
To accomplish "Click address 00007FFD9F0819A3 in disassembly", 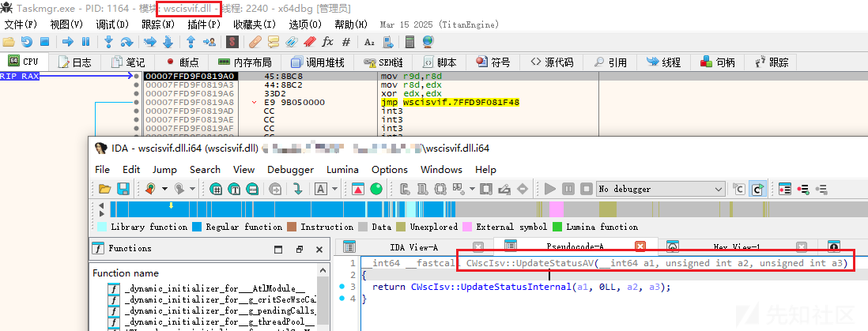I will tap(189, 85).
